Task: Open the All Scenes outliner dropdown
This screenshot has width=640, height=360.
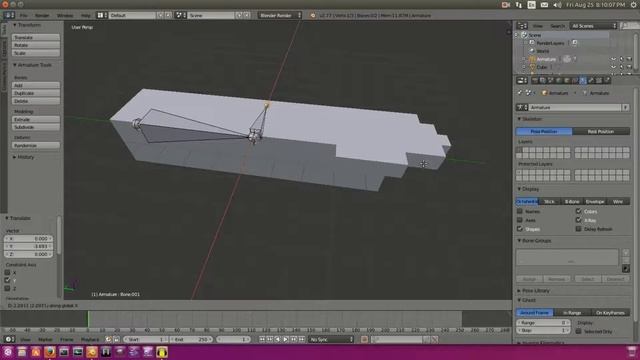Action: point(593,26)
